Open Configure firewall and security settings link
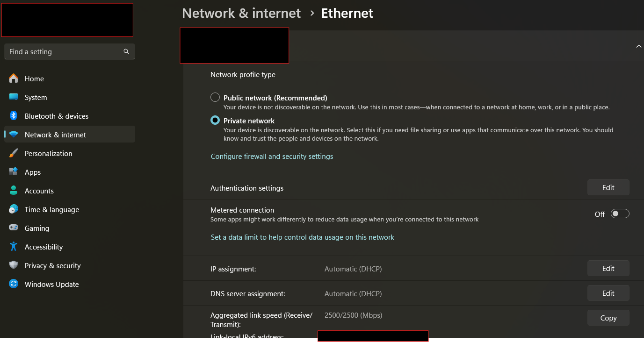The width and height of the screenshot is (644, 342). click(272, 157)
